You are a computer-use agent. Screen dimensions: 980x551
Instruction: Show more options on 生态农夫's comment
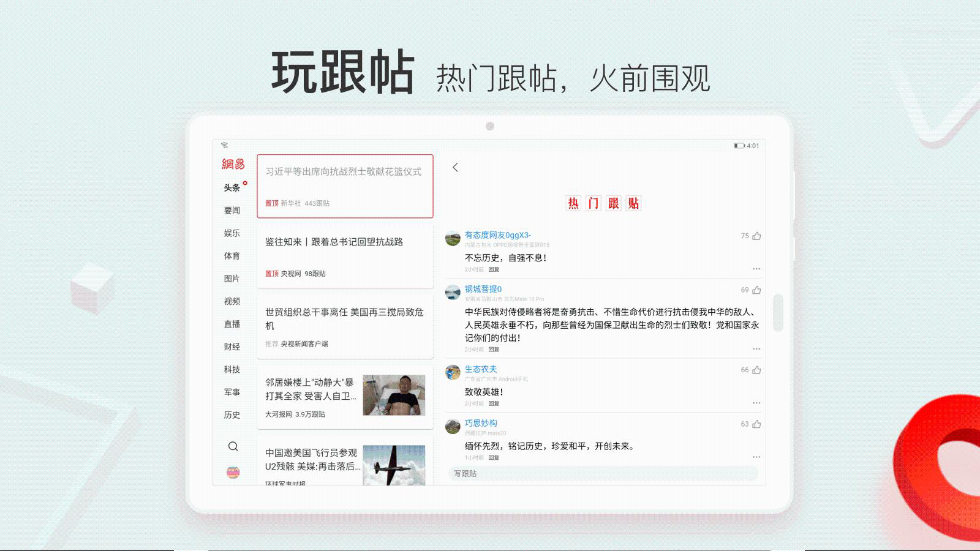(x=756, y=403)
